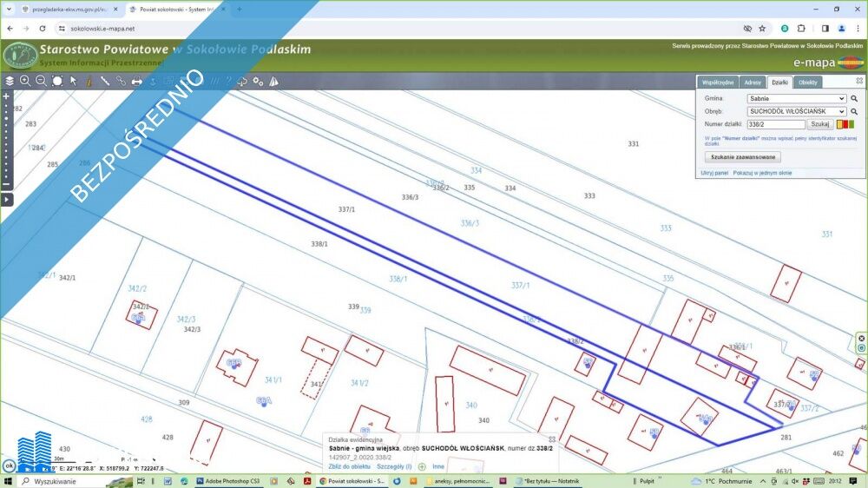The height and width of the screenshot is (488, 868).
Task: Select the zoom out magnifier tool
Action: coord(41,81)
